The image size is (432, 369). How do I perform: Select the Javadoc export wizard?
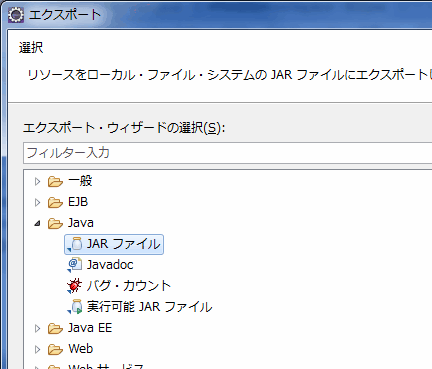(x=110, y=265)
